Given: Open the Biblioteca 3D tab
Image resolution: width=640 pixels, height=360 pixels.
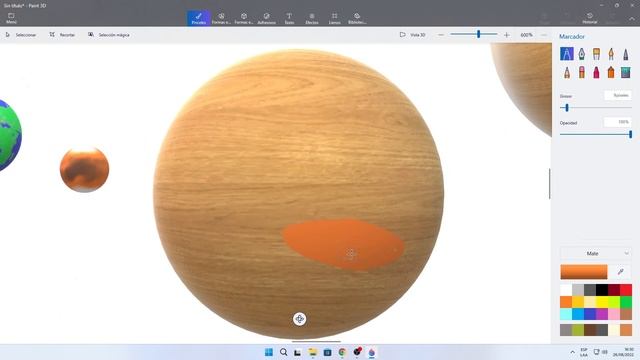Looking at the screenshot, I should (357, 18).
